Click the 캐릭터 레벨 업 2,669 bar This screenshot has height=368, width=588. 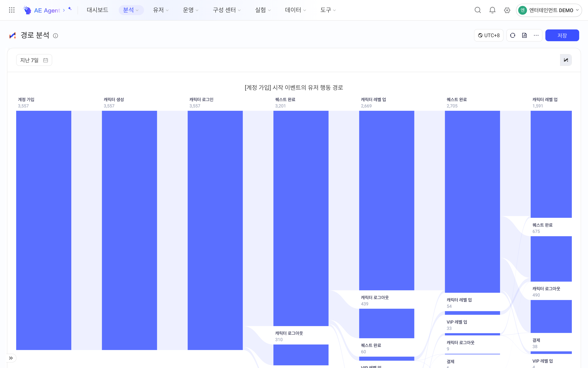(387, 200)
